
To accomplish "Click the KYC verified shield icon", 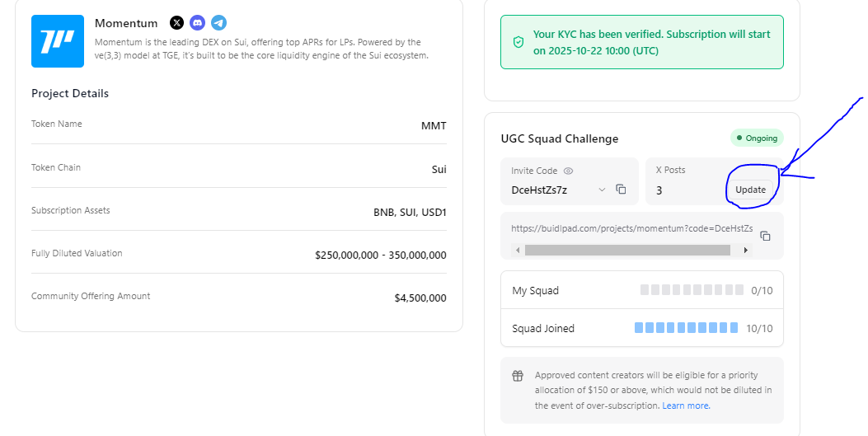I will [x=518, y=42].
